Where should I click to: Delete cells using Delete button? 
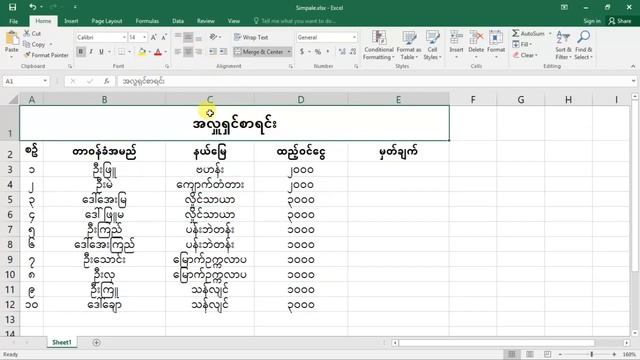point(476,44)
